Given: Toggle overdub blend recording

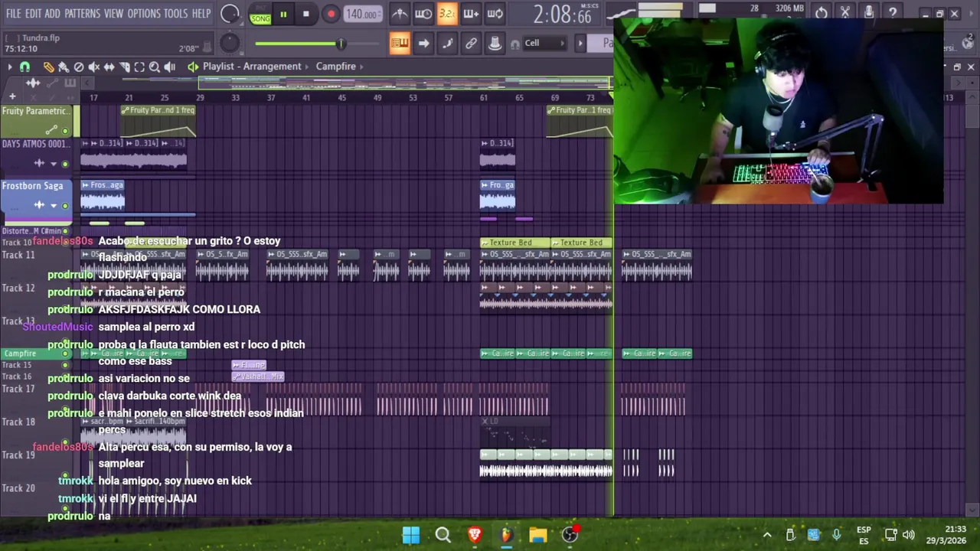Looking at the screenshot, I should (471, 13).
